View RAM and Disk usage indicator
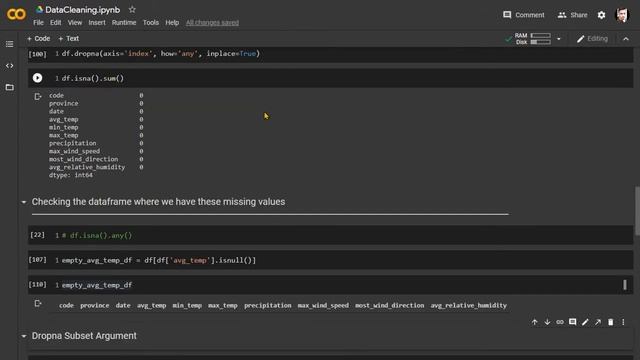The width and height of the screenshot is (640, 360). [x=532, y=39]
